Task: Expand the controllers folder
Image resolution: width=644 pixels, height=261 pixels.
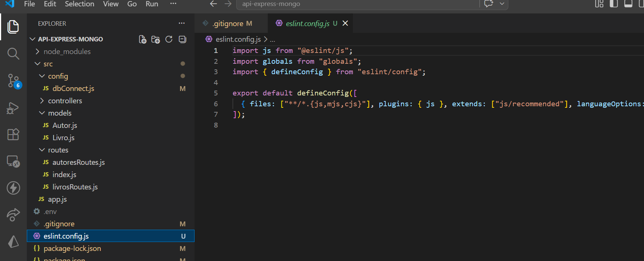Action: point(65,101)
